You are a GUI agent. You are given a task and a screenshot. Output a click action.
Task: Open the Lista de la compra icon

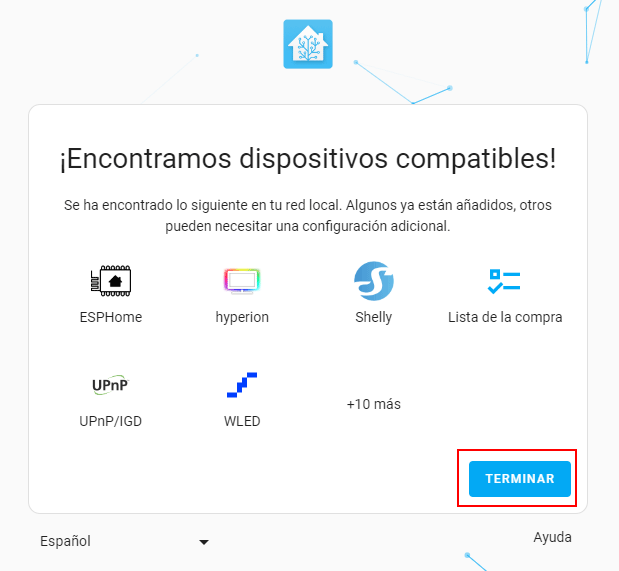[x=505, y=281]
